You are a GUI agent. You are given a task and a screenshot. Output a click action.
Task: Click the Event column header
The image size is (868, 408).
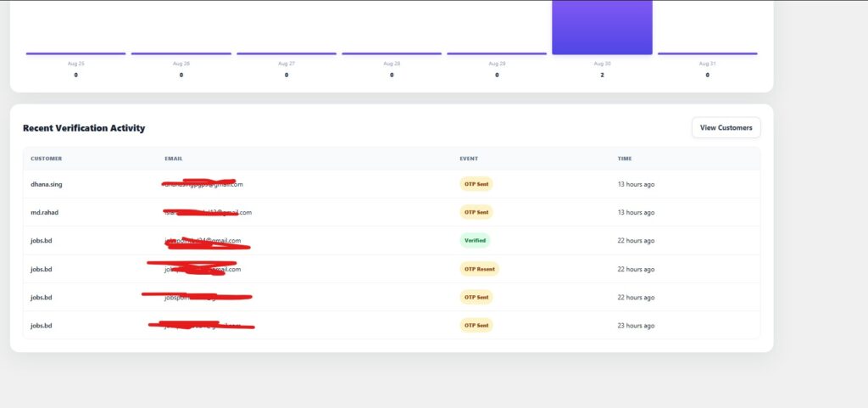[x=469, y=159]
